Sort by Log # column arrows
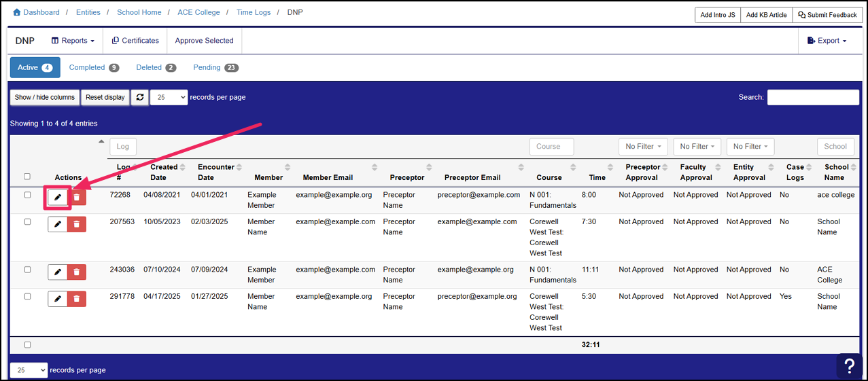 coord(135,167)
